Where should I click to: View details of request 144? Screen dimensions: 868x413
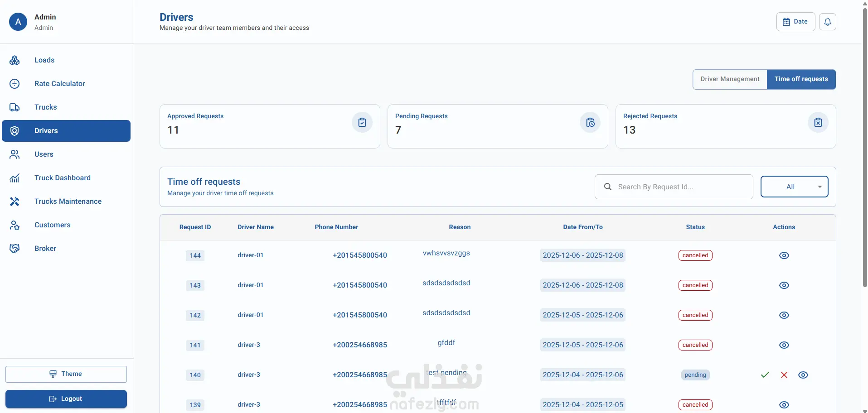[784, 255]
